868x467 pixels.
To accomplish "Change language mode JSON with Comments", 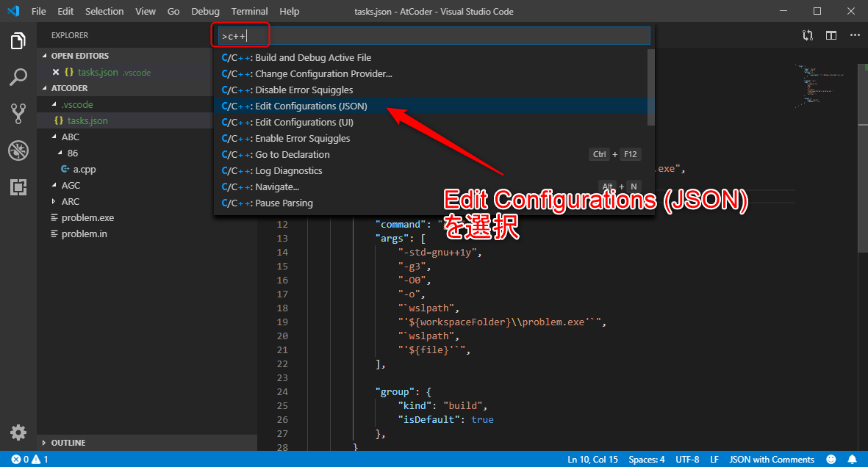I will (x=772, y=459).
